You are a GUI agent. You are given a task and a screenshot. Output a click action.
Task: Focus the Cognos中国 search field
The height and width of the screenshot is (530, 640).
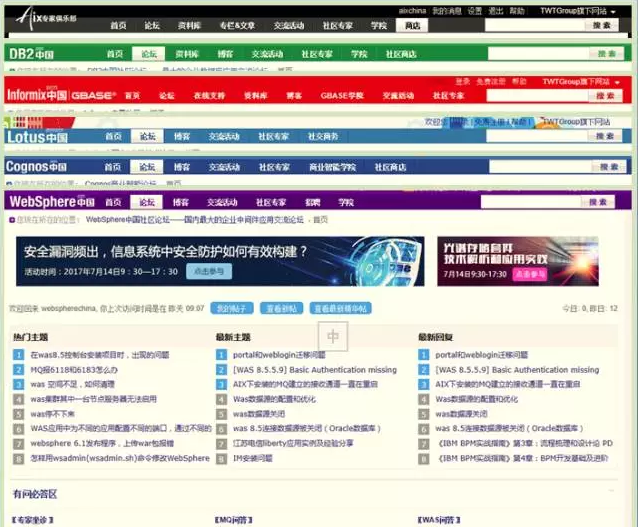[x=540, y=167]
